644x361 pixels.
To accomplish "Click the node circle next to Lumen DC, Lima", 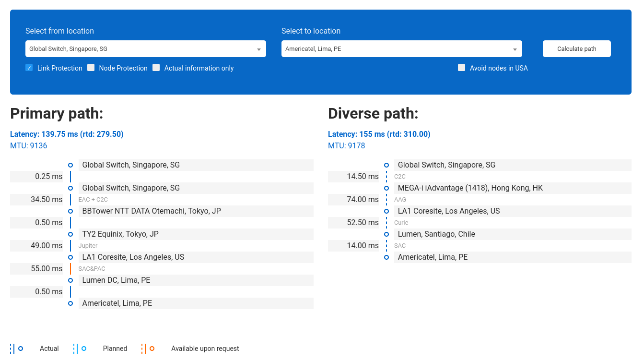I will [x=70, y=280].
